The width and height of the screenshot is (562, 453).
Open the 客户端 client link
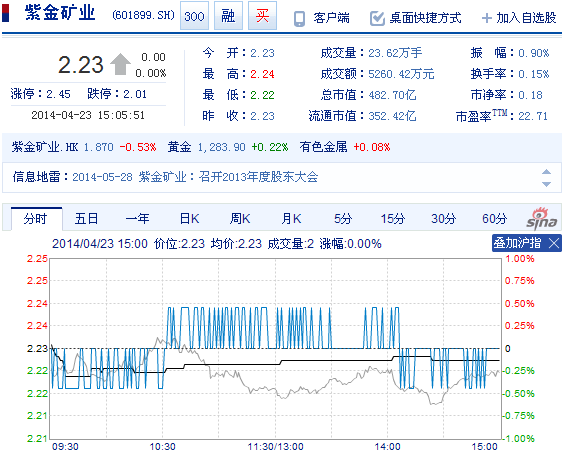pos(331,18)
